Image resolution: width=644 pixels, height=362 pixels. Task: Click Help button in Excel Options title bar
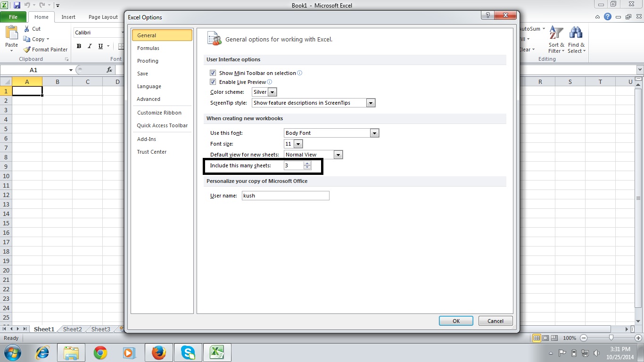(487, 15)
